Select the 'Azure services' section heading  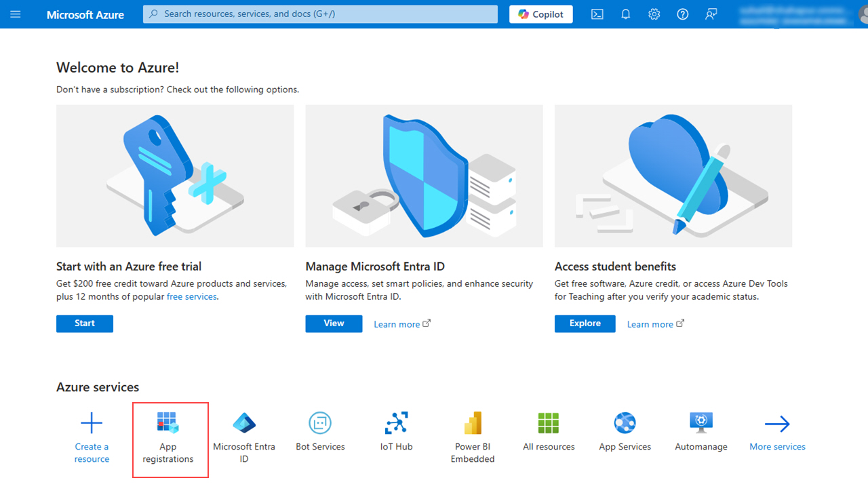98,387
